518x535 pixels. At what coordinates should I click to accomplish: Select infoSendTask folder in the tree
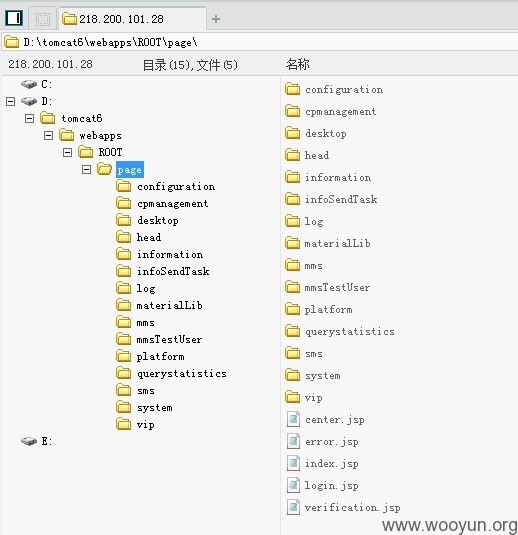173,272
